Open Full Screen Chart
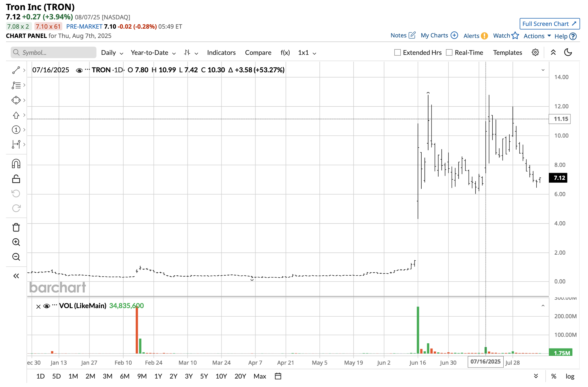588x387 pixels. tap(549, 24)
